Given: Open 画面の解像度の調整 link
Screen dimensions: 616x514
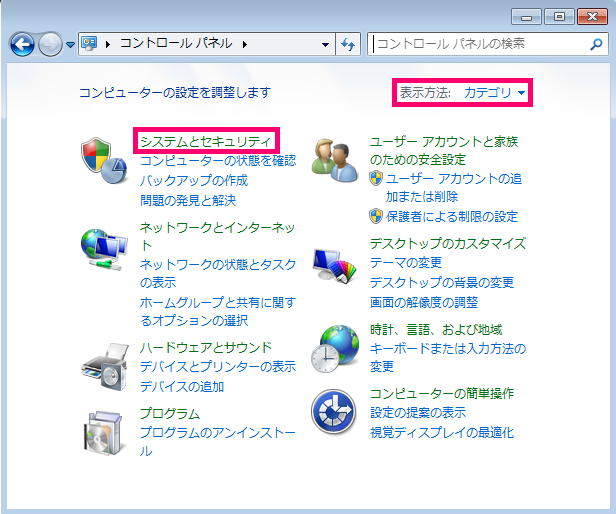Looking at the screenshot, I should click(x=424, y=302).
